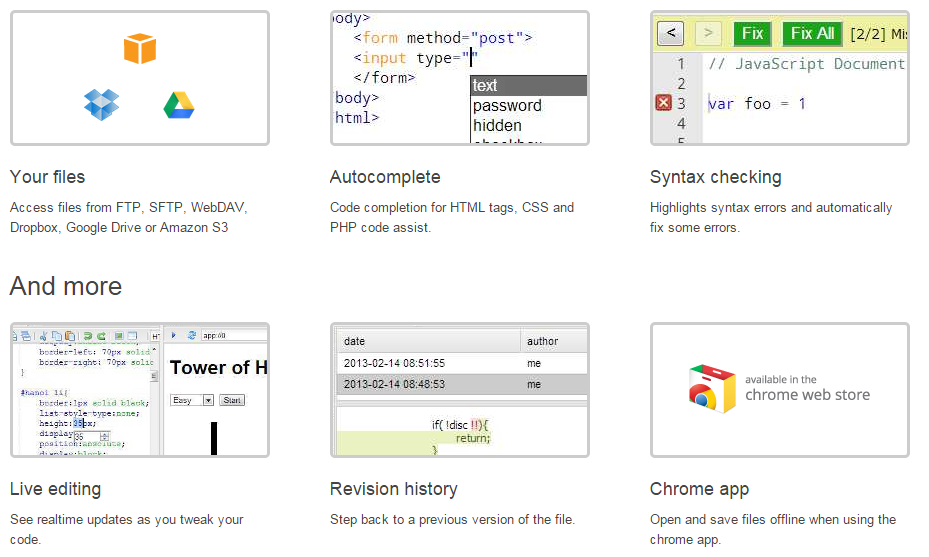This screenshot has width=929, height=557.
Task: Select 'password' in the autocomplete list
Action: (528, 105)
